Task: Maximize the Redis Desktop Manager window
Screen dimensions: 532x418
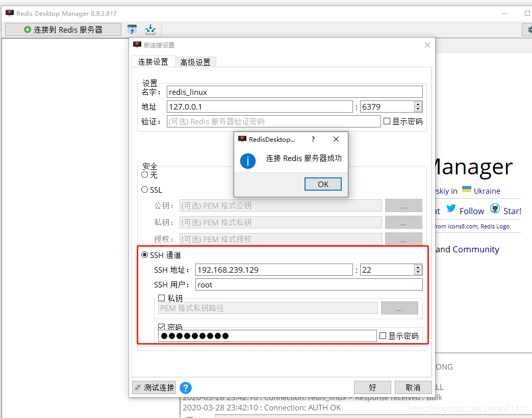Action: click(527, 14)
